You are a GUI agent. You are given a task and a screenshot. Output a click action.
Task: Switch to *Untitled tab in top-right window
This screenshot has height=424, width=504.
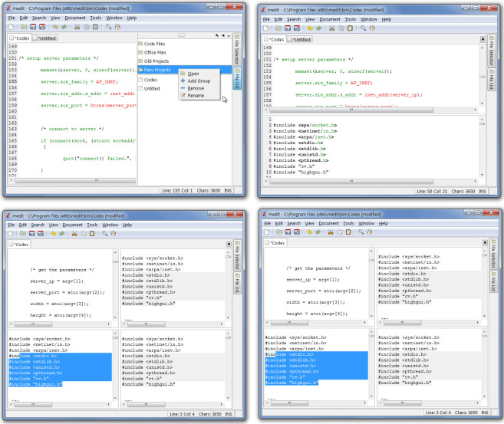pyautogui.click(x=299, y=40)
